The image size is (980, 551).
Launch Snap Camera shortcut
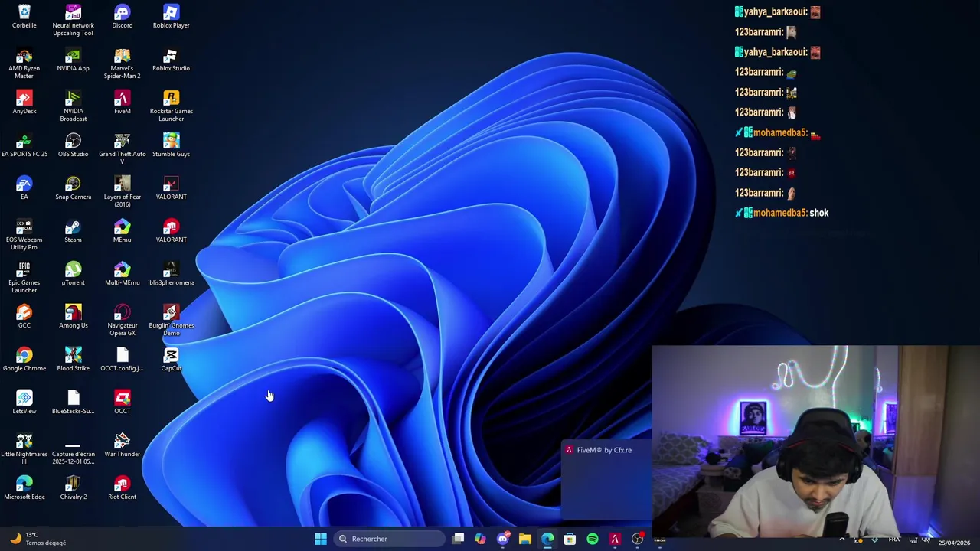point(73,189)
